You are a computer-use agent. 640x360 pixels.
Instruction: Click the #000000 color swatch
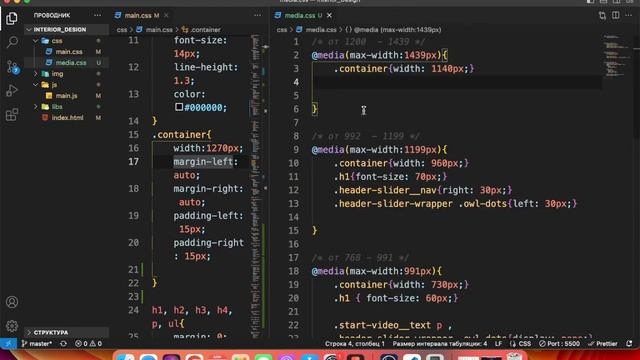[179, 107]
